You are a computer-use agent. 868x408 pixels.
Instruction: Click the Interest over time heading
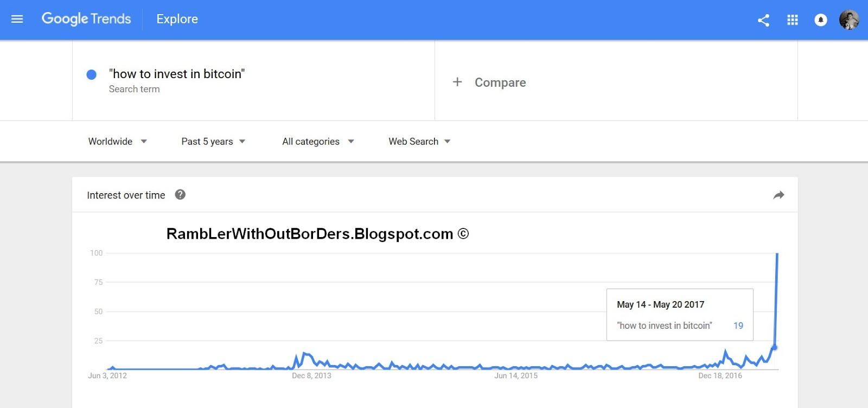pos(126,195)
